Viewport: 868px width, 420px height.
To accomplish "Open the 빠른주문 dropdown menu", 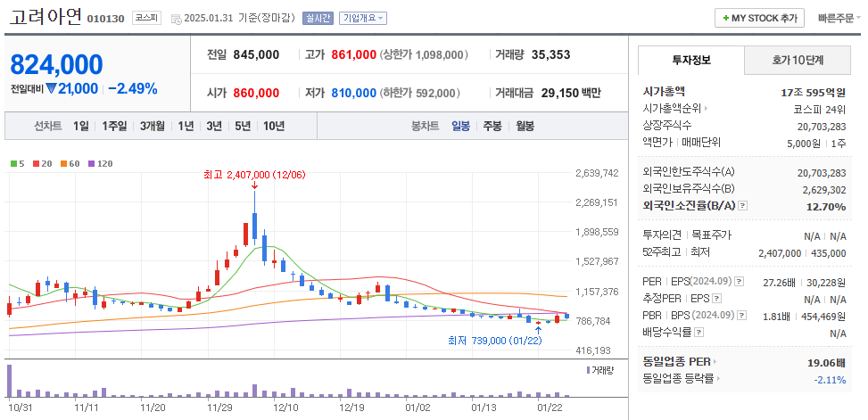I will tap(839, 18).
